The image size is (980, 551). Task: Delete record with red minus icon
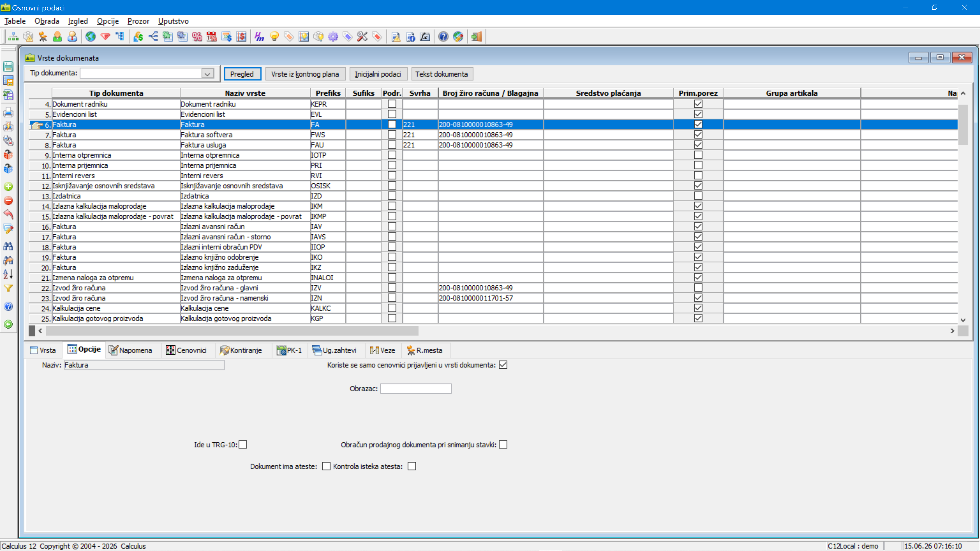tap(8, 201)
